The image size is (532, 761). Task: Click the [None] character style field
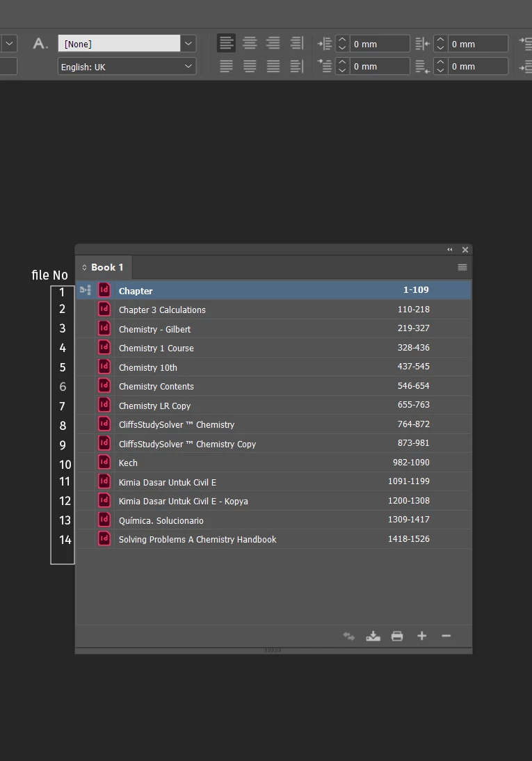[x=120, y=44]
